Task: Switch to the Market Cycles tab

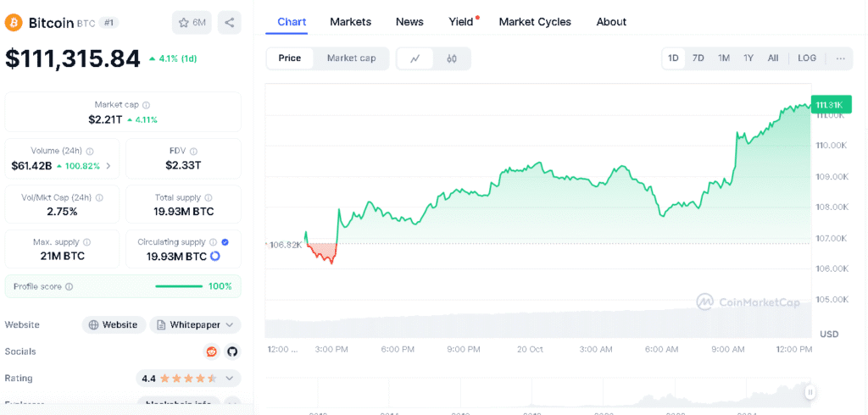Action: click(534, 22)
